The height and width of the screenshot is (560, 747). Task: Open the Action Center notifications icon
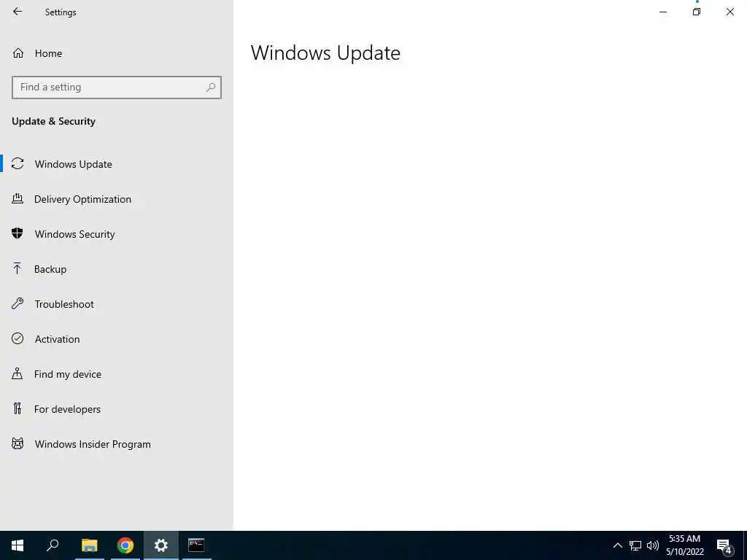click(x=724, y=546)
